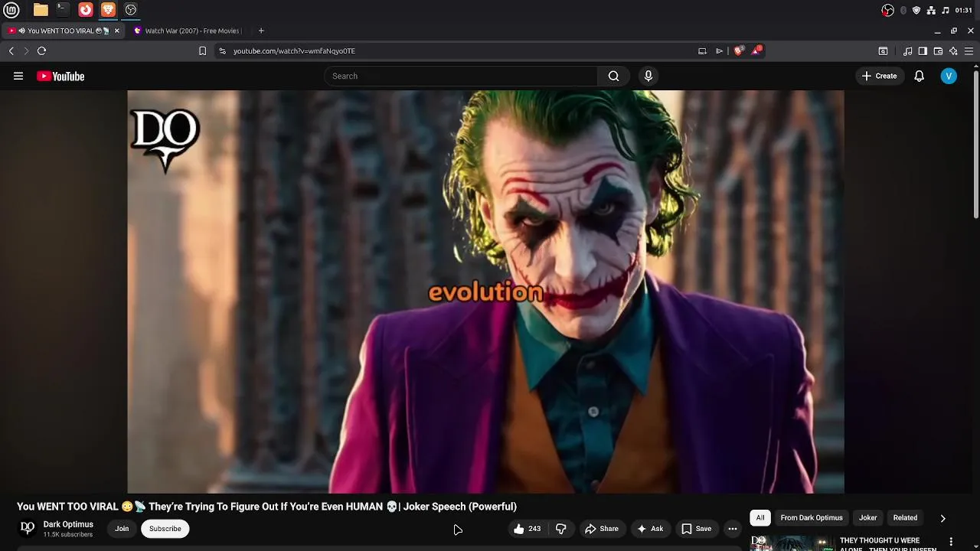Open the shield security tray icon

pos(916,10)
